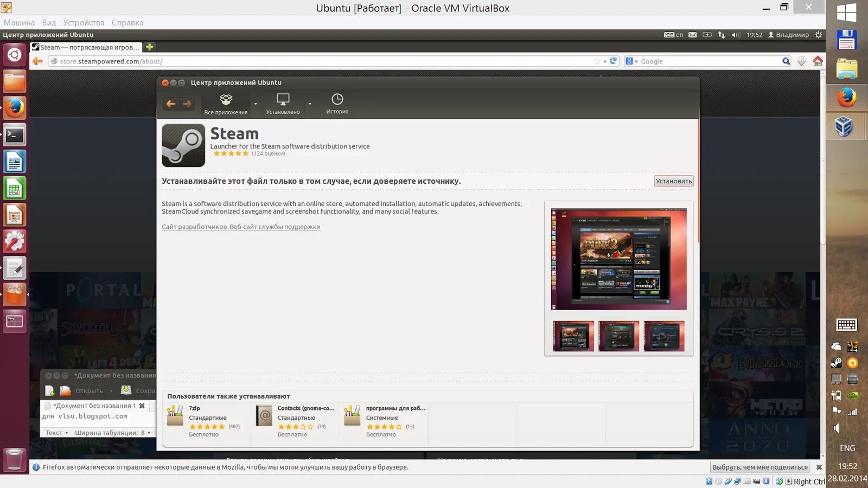Open the программы для раб... recommended item
Image resolution: width=868 pixels, height=488 pixels.
385,421
